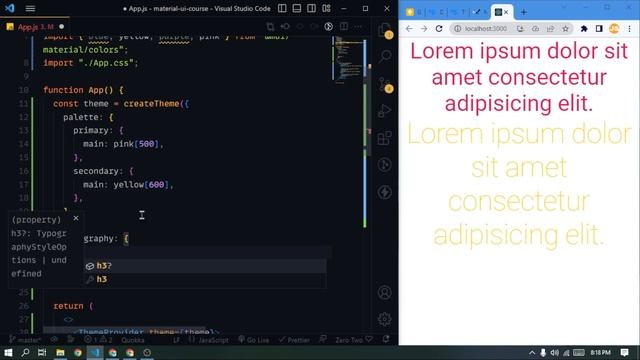Click 'pink' in main: pink[500]
640x360 pixels.
click(123, 144)
